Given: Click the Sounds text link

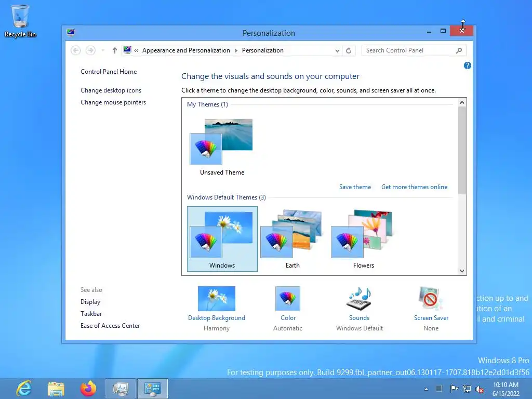Looking at the screenshot, I should (360, 318).
